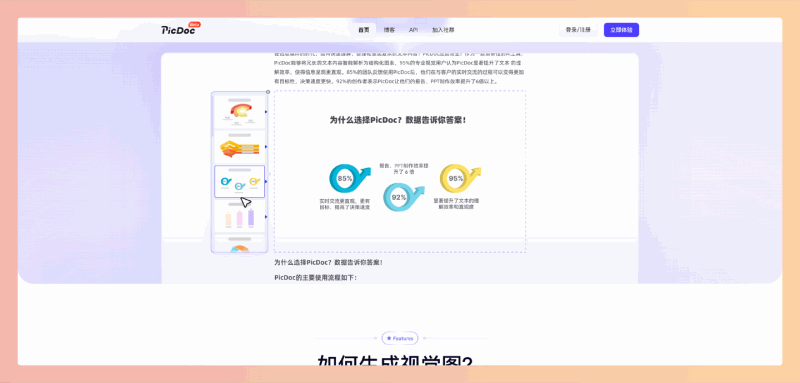Click the heading 如何生成视觉图?
Viewport: 800px width, 383px height.
[x=395, y=361]
